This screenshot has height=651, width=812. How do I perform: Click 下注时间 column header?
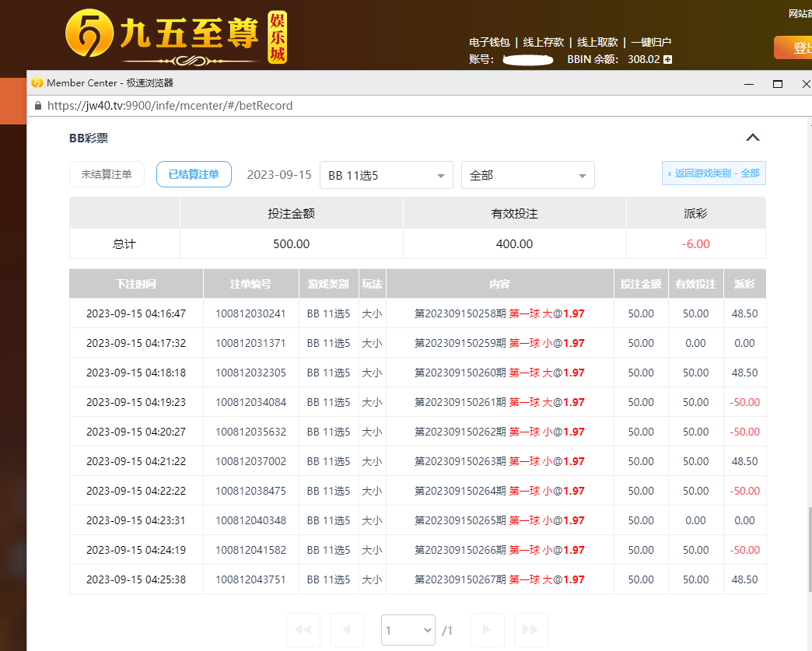pos(135,284)
